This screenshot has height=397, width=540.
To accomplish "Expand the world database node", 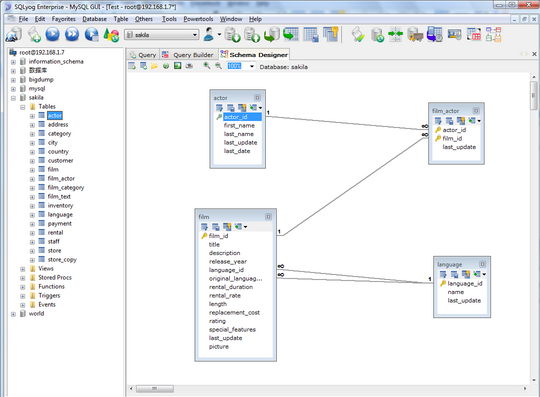I will (x=13, y=314).
